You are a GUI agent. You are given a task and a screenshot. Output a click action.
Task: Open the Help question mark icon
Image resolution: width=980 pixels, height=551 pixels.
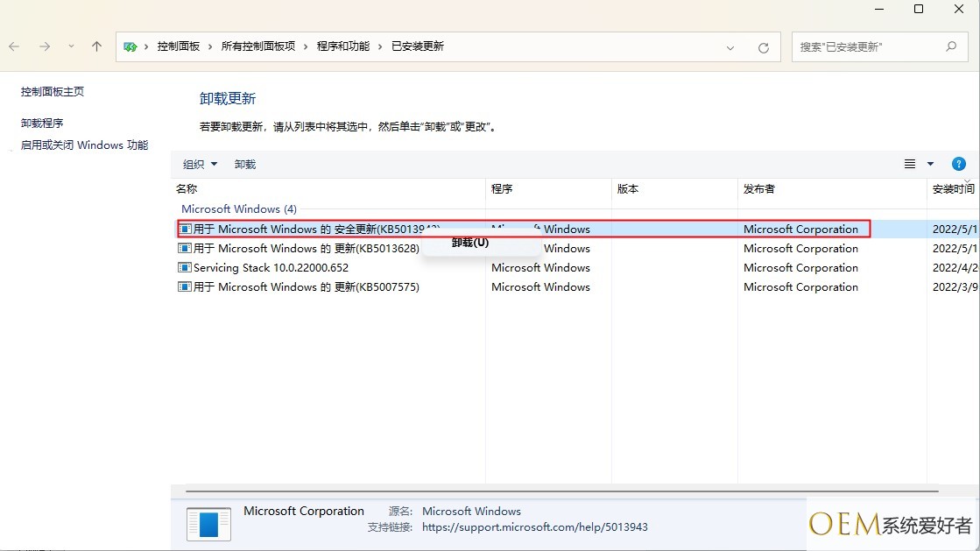click(958, 164)
